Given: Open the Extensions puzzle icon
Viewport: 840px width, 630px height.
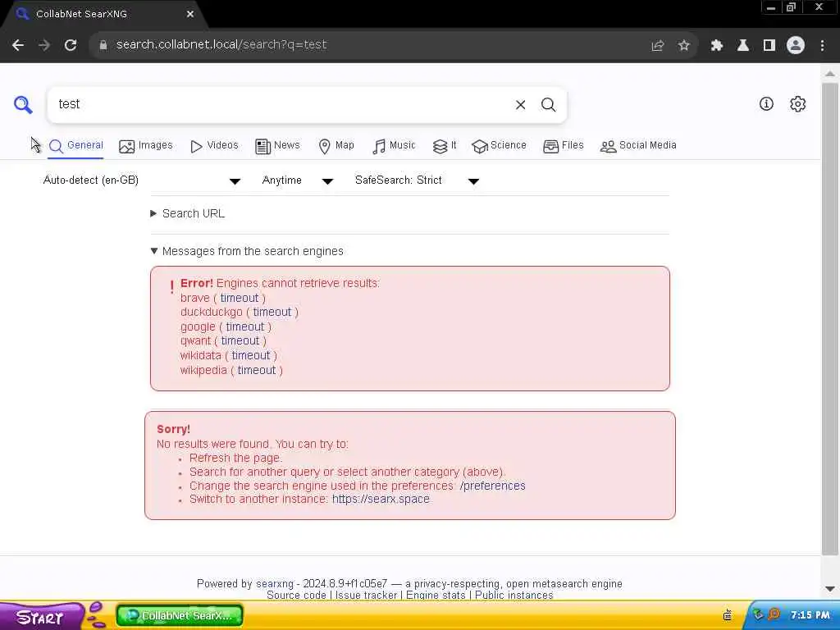Looking at the screenshot, I should tap(716, 46).
